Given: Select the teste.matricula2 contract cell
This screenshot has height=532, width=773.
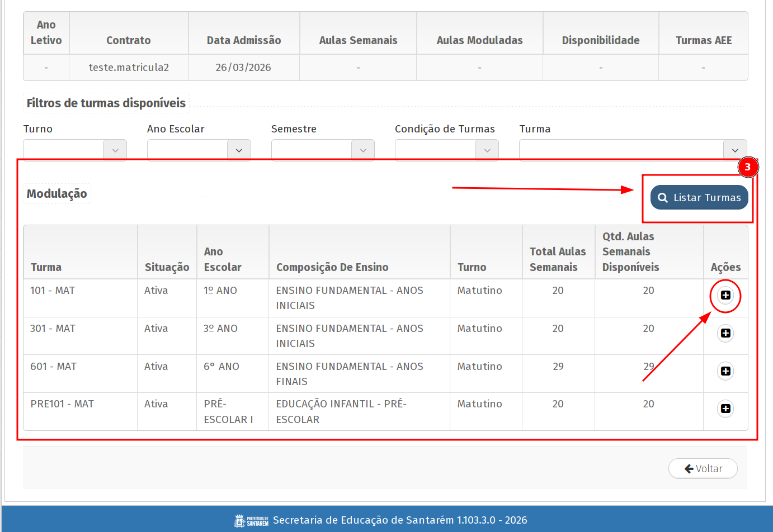Looking at the screenshot, I should pos(129,68).
